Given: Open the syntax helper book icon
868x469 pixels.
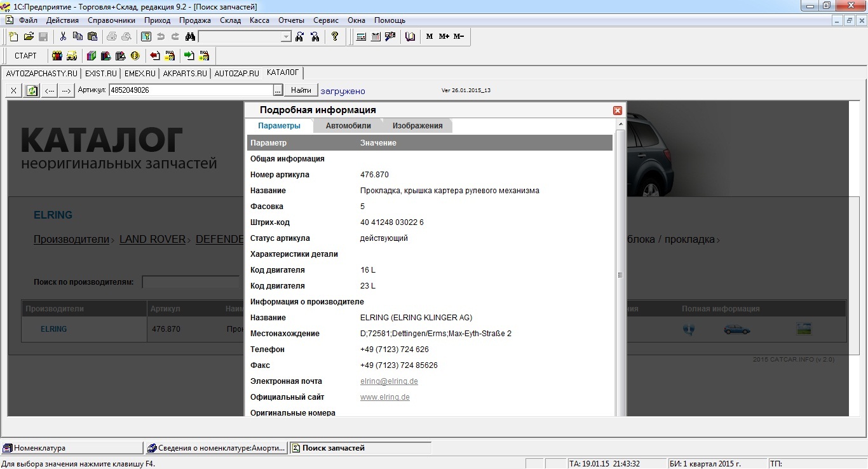Looking at the screenshot, I should (410, 37).
